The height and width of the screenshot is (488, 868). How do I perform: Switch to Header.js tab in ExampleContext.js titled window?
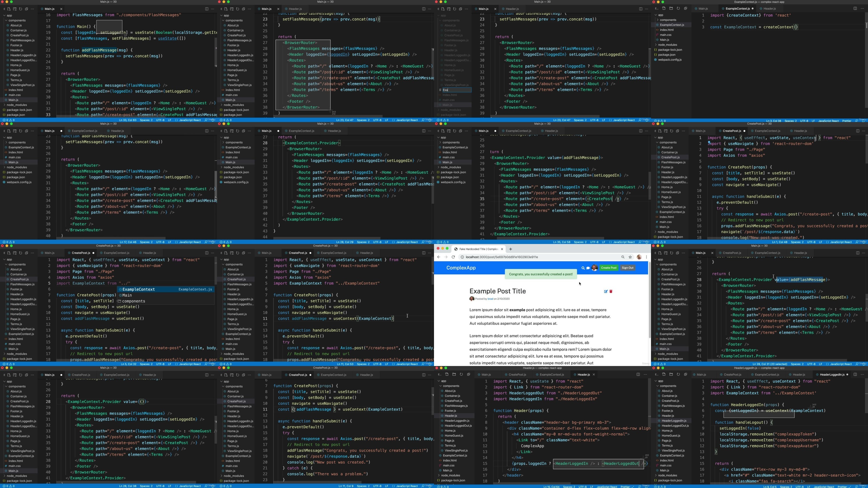770,8
